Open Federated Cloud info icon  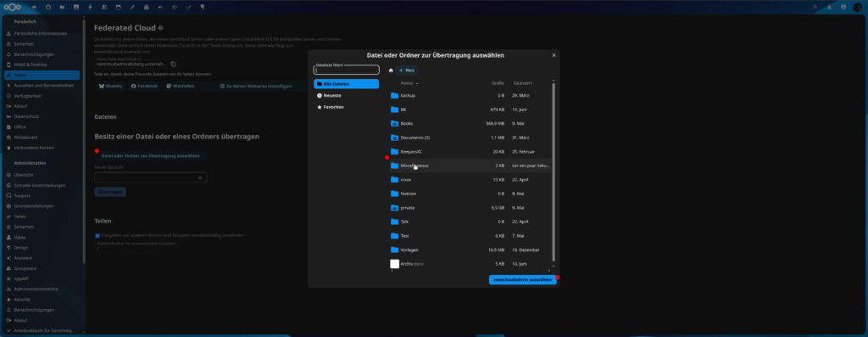click(x=160, y=28)
